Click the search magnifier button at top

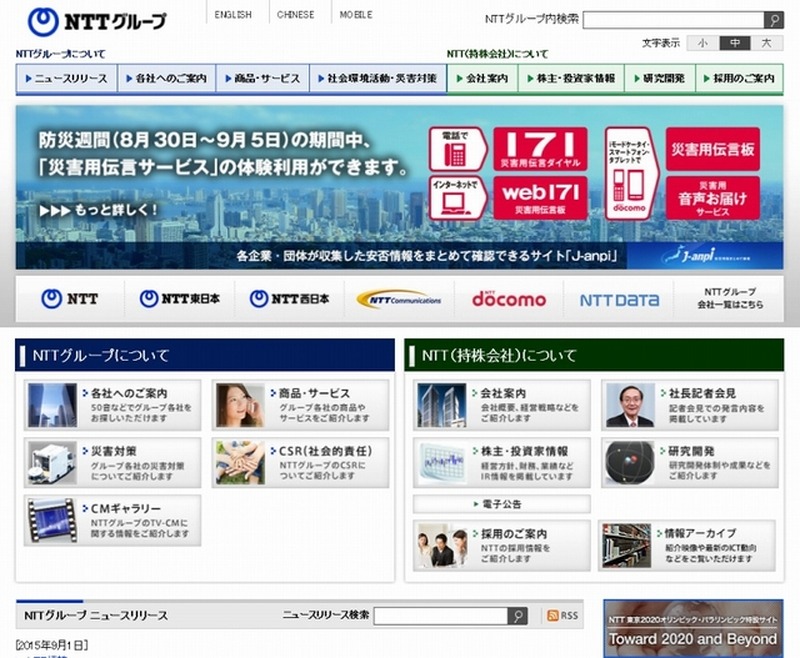coord(773,20)
